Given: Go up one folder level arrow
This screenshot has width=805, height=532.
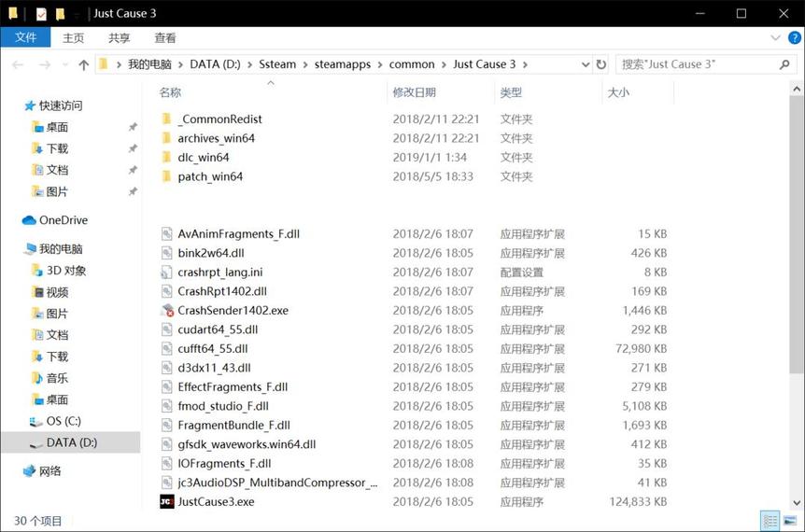Looking at the screenshot, I should [x=84, y=64].
